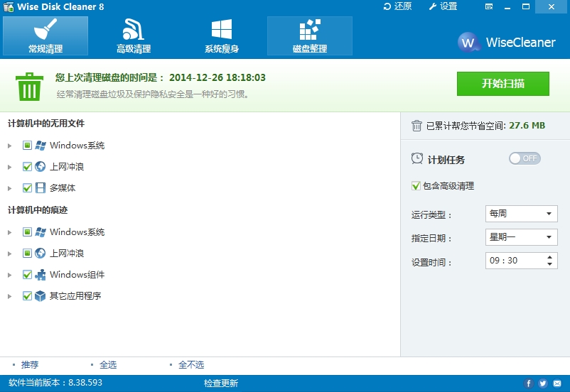Screen dimensions: 570x392
Task: Uncheck 上网冲浪 checkbox under 无用文件
Action: 27,166
